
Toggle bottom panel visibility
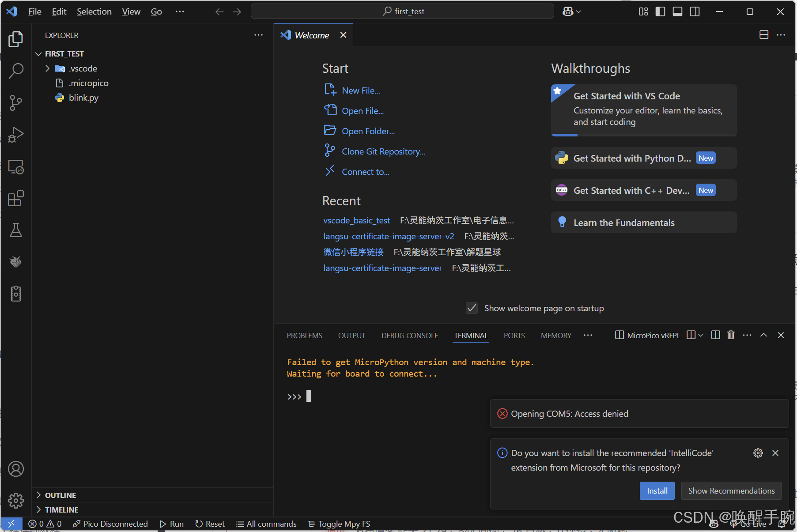point(677,11)
